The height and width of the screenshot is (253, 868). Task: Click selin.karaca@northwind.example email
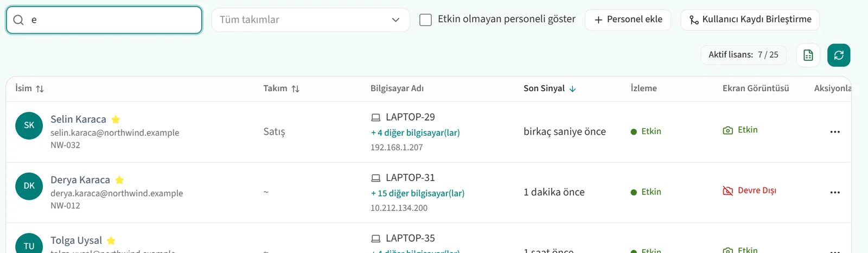coord(114,133)
